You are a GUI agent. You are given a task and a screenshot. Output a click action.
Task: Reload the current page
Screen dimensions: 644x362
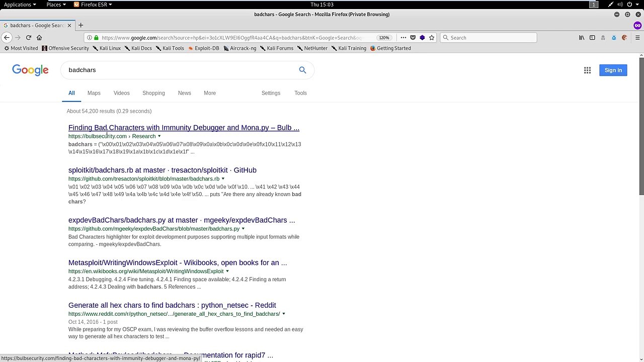tap(29, 38)
